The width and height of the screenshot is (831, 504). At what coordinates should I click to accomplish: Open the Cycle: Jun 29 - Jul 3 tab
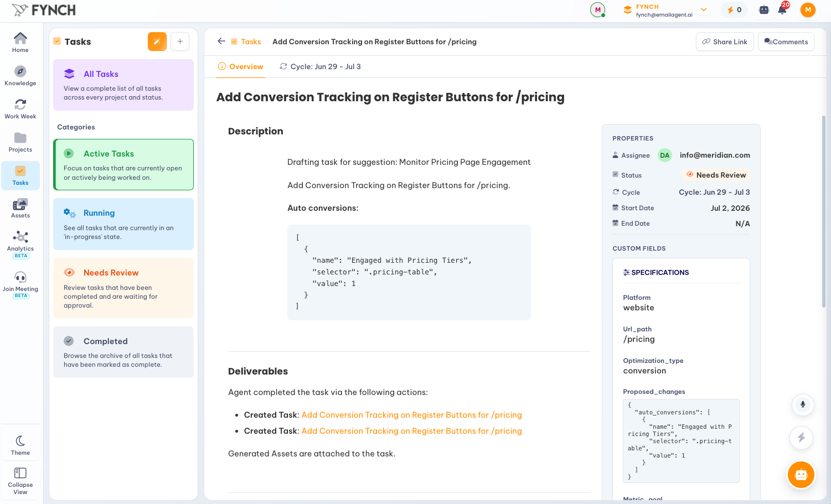coord(320,66)
